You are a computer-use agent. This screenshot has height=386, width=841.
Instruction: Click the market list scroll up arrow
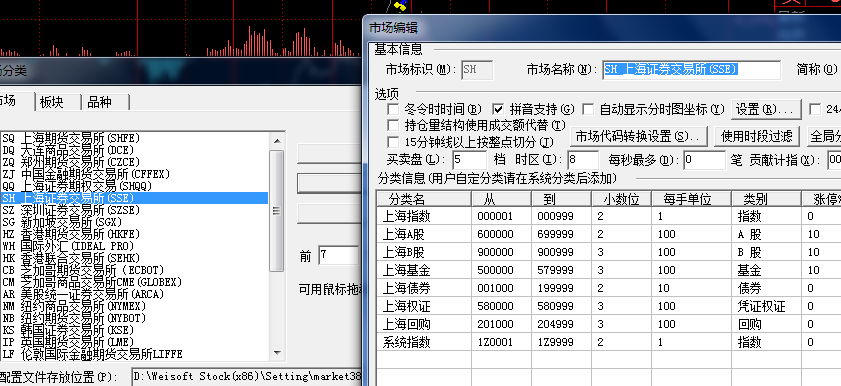point(277,141)
